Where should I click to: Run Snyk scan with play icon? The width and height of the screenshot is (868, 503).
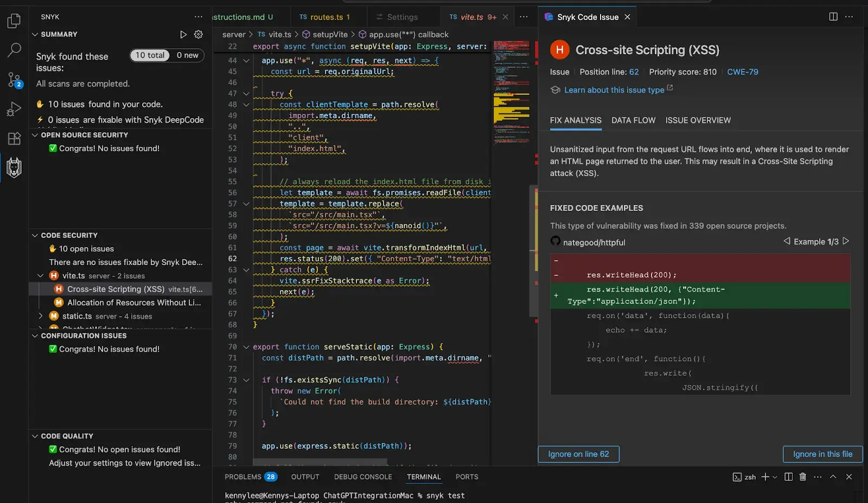coord(183,34)
